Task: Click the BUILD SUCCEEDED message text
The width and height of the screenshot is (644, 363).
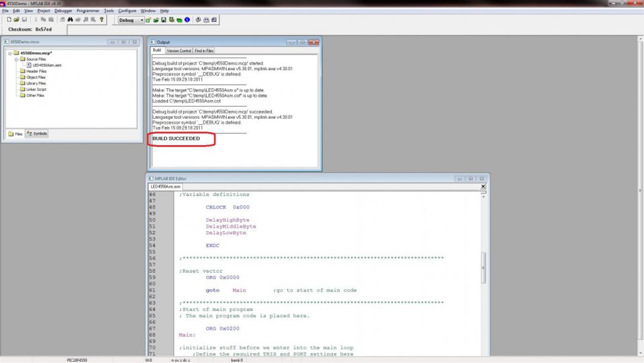Action: (x=176, y=139)
